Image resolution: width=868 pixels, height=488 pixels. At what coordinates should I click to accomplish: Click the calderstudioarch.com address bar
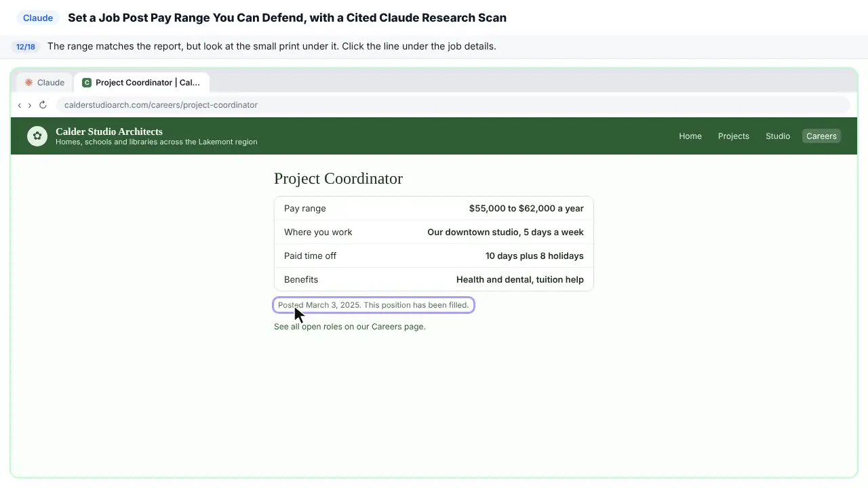coord(452,105)
